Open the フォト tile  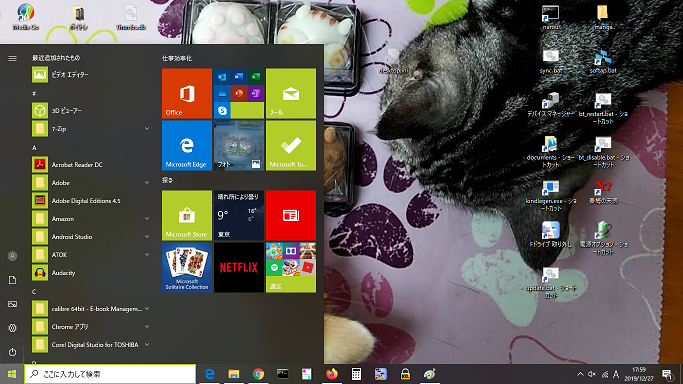pos(239,145)
